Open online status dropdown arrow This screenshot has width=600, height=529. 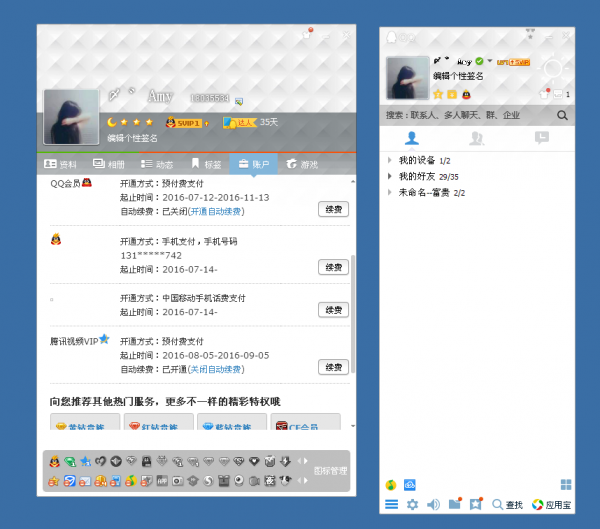(x=489, y=61)
